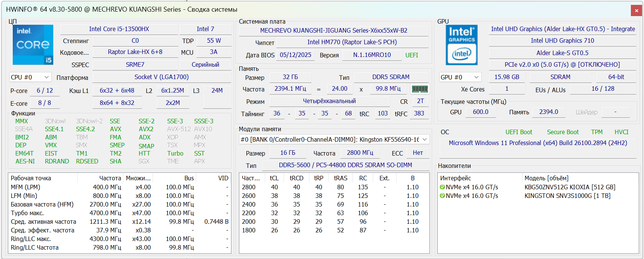This screenshot has height=259, width=644.
Task: Click the MECHREVO KUANGSHI-JIGUANG motherboard name field
Action: [333, 31]
